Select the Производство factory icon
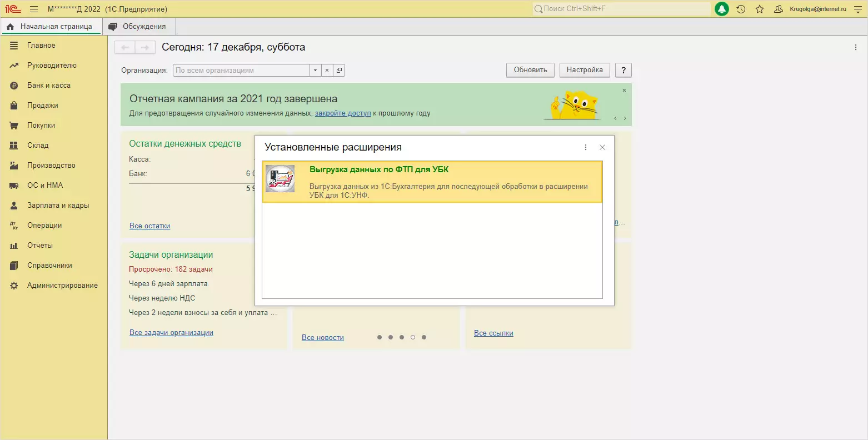 pos(14,166)
